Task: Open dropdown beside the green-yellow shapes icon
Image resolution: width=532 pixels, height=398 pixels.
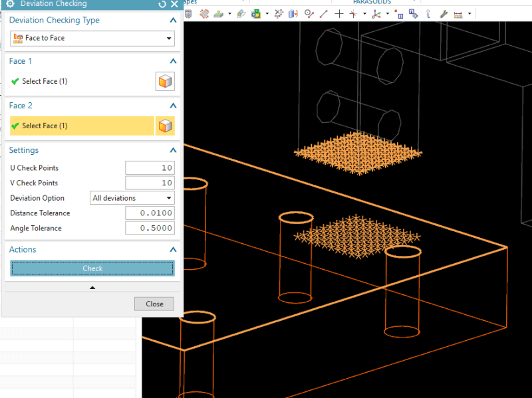Action: [x=267, y=14]
